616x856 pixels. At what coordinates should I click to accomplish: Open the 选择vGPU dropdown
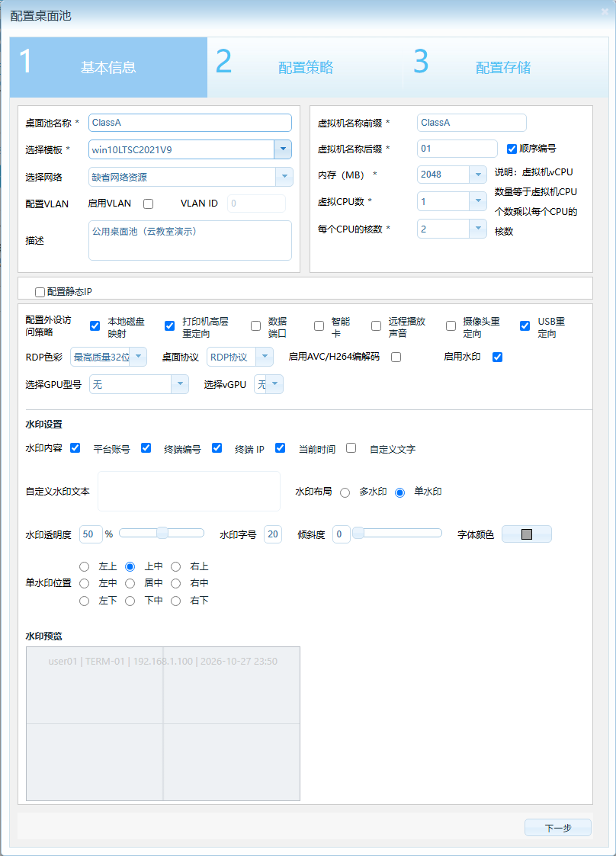pyautogui.click(x=274, y=384)
